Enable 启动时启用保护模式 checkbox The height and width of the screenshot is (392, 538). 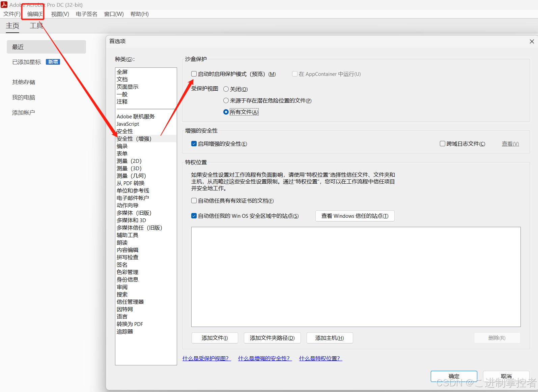pos(194,74)
